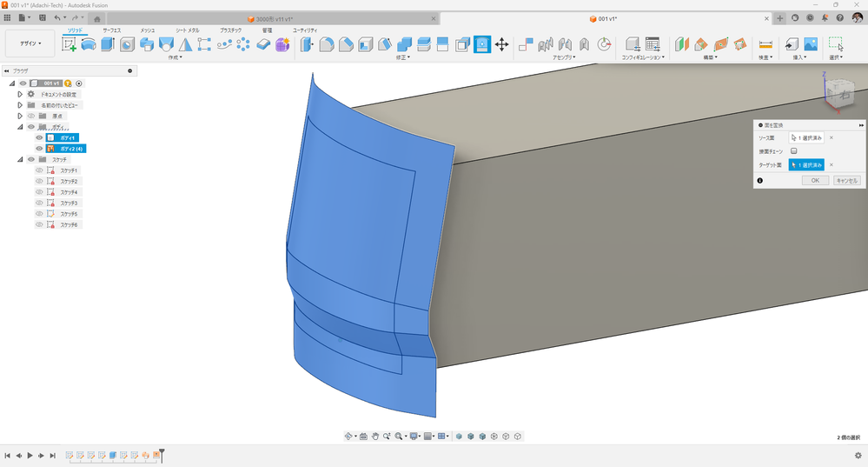Image resolution: width=868 pixels, height=467 pixels.
Task: Switch to the ユーティリティ tab
Action: click(x=305, y=30)
